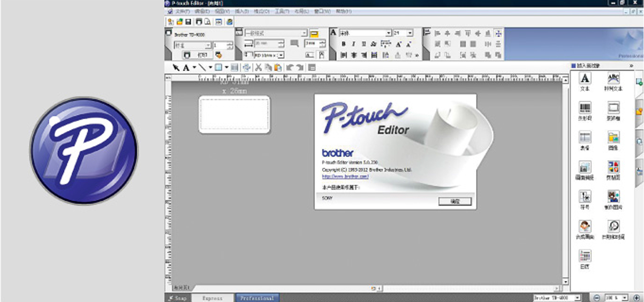Open the dropdown left of the copies field

point(208,45)
